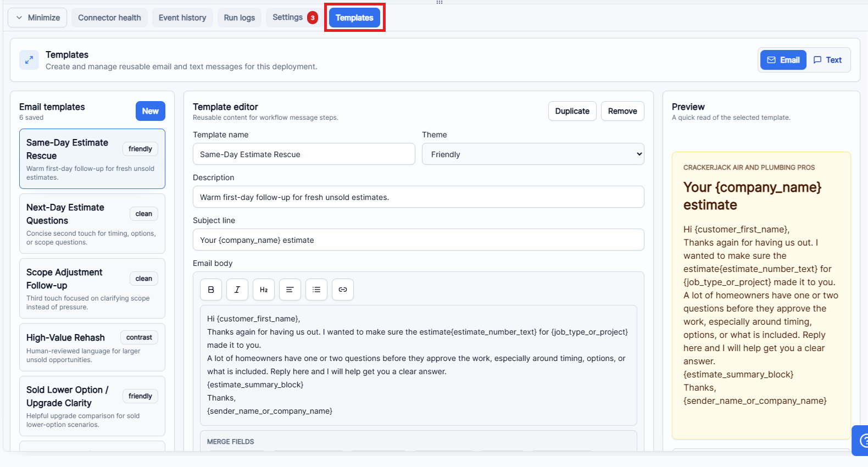
Task: Select the Same-Day Estimate Rescue template card
Action: coord(92,159)
